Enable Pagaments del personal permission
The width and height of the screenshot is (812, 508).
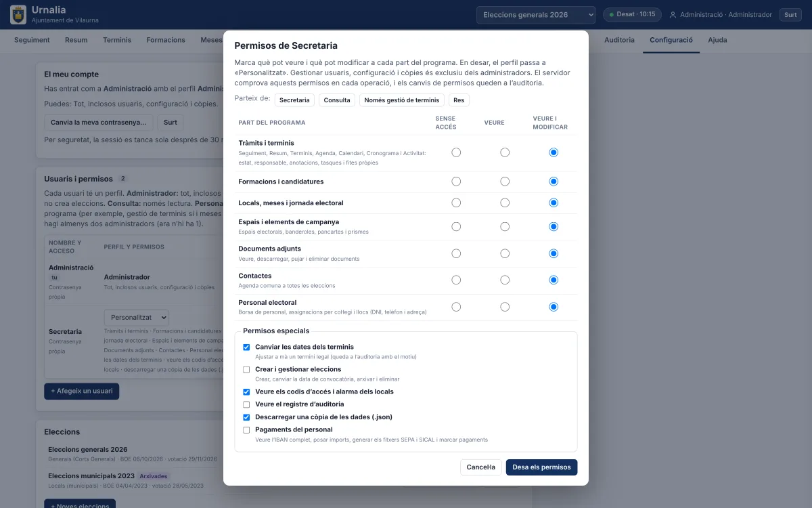(246, 429)
